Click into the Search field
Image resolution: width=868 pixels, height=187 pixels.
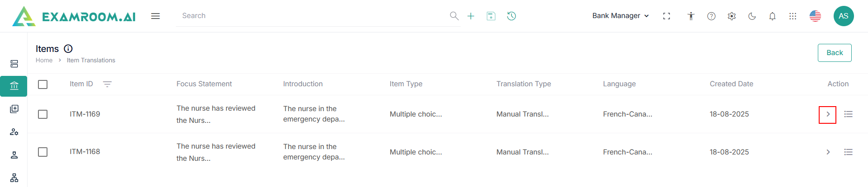[x=312, y=16]
